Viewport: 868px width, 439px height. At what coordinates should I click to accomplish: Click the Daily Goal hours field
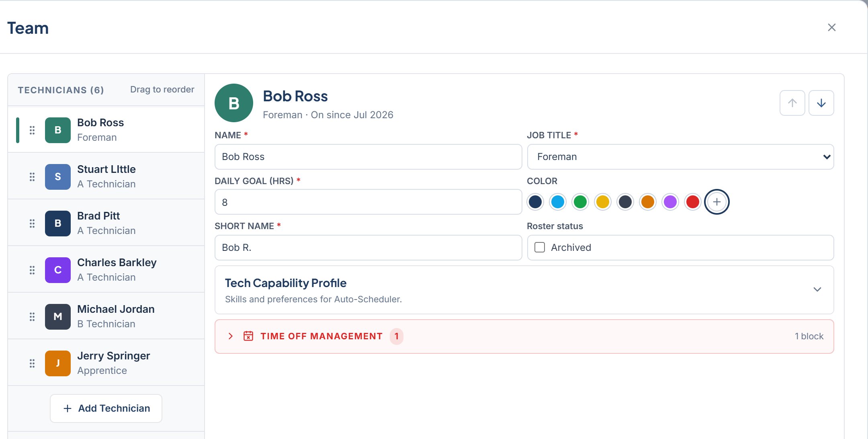point(368,202)
